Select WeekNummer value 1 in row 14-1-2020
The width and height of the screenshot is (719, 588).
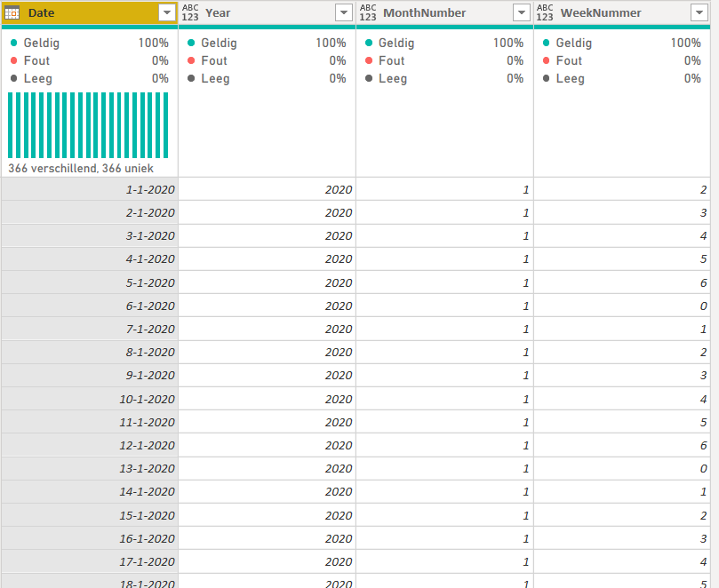pyautogui.click(x=622, y=492)
